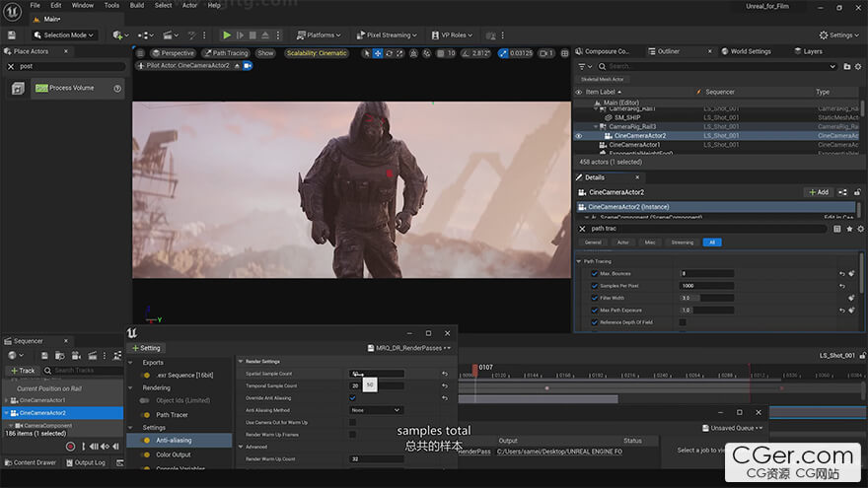Click the Save icon in main toolbar

point(12,35)
